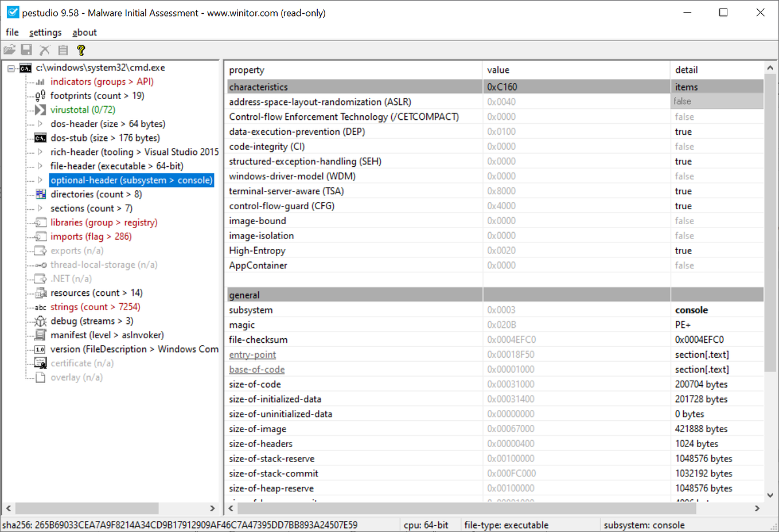This screenshot has height=532, width=779.
Task: Click the save toolbar icon
Action: [x=26, y=50]
